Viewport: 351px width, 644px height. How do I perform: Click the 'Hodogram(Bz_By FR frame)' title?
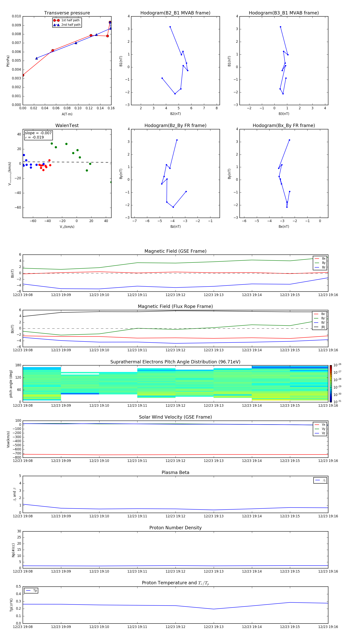click(175, 125)
